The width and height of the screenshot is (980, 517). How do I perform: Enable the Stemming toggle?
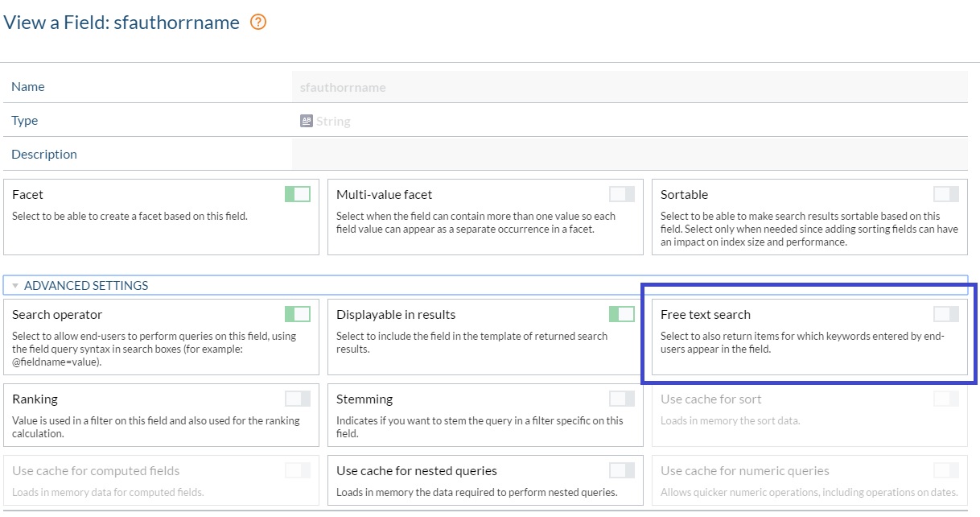pyautogui.click(x=620, y=398)
